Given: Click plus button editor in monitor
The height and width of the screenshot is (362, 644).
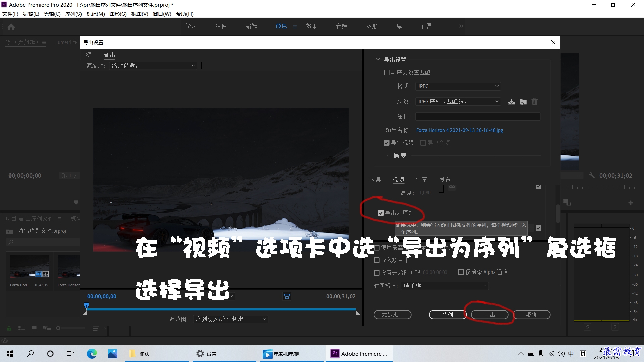Looking at the screenshot, I should pyautogui.click(x=631, y=203).
